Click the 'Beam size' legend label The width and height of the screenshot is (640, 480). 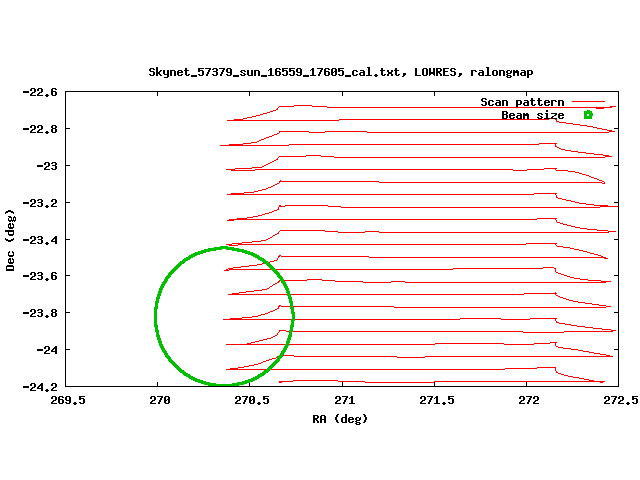pos(533,115)
